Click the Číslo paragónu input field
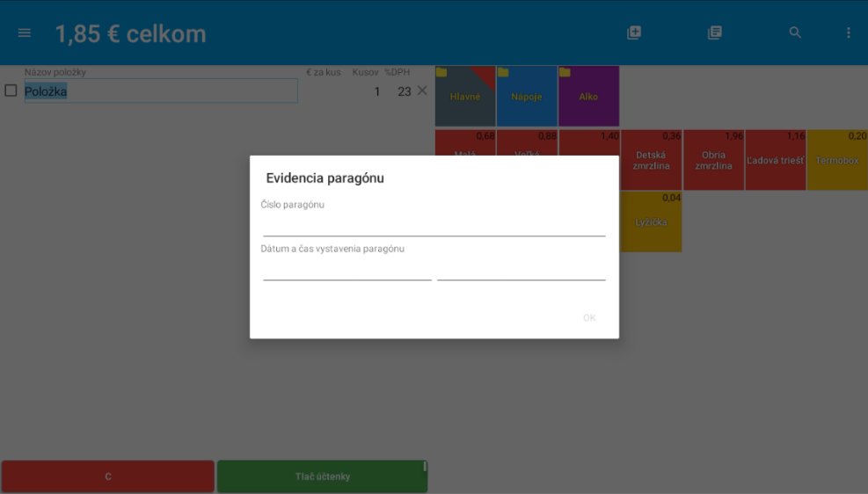The width and height of the screenshot is (868, 494). point(434,225)
